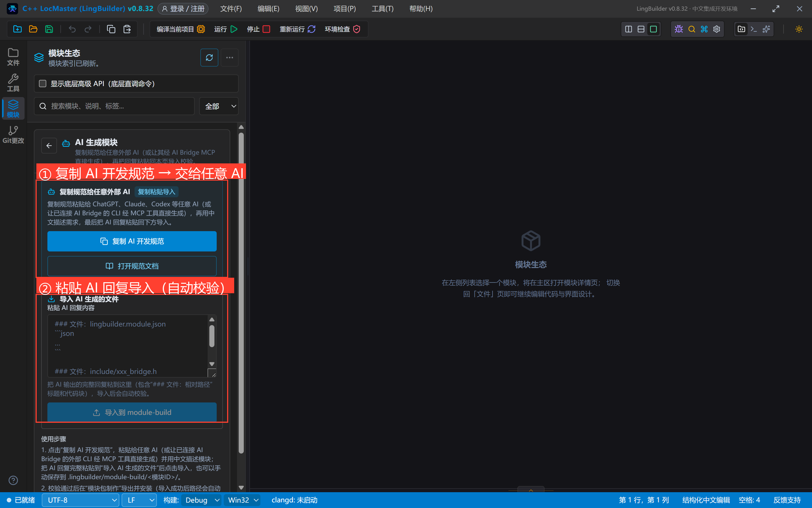Open the help question-mark icon
This screenshot has width=812, height=508.
[x=13, y=480]
